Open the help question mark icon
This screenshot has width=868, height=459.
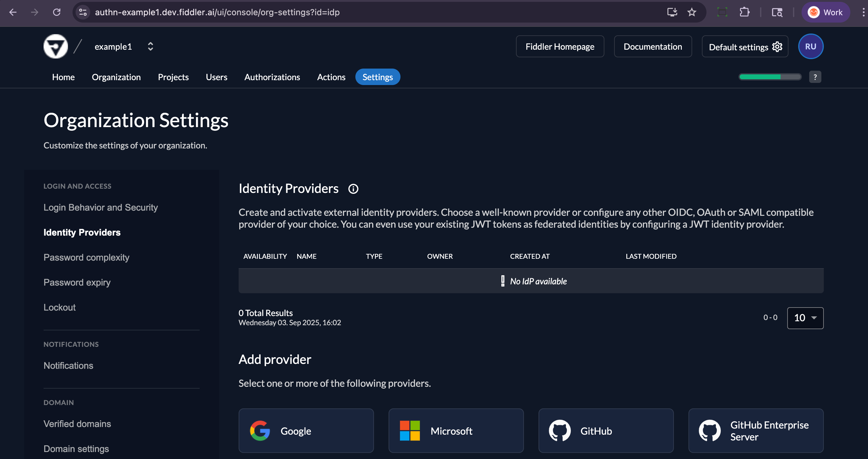815,77
